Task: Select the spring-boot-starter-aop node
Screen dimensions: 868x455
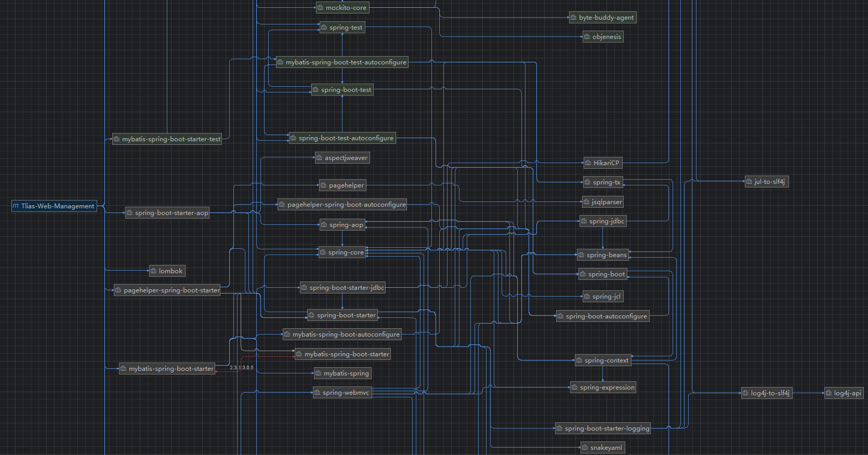Action: [x=167, y=213]
